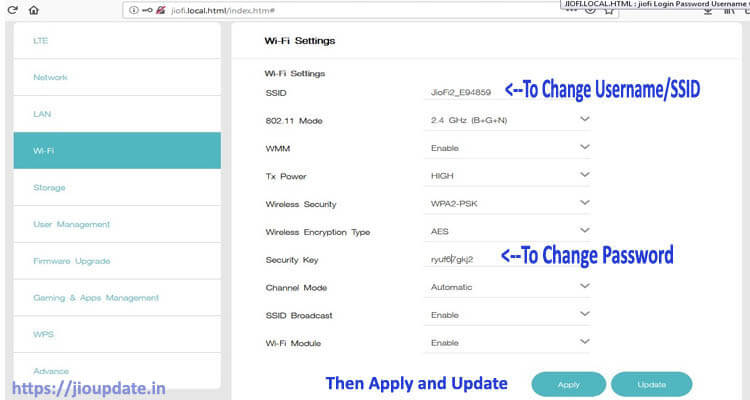Click the Apply button

point(569,384)
